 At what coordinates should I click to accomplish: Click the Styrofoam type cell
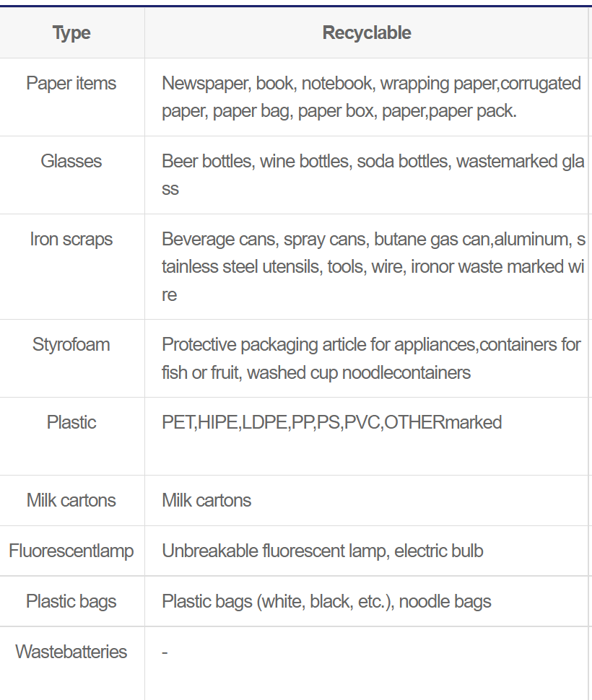click(71, 345)
